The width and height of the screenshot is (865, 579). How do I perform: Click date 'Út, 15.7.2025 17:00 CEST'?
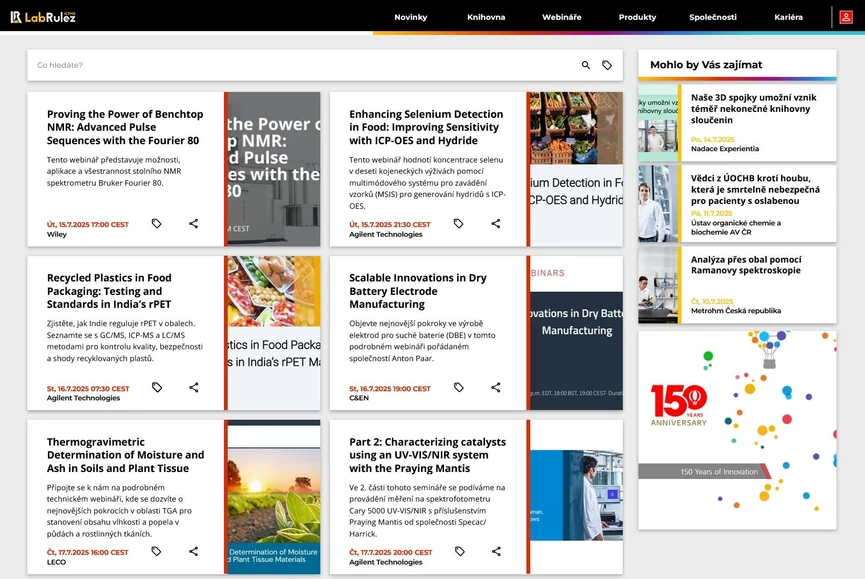(x=88, y=225)
